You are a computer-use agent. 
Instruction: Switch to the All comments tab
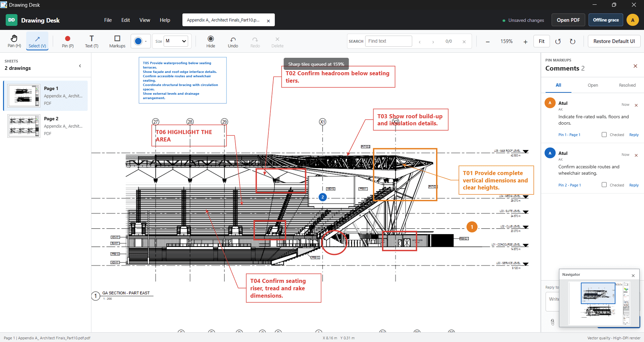558,85
